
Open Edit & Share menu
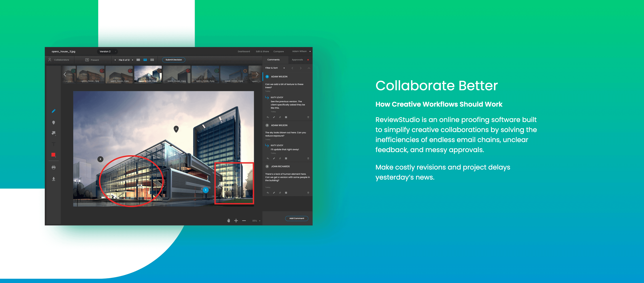point(262,51)
